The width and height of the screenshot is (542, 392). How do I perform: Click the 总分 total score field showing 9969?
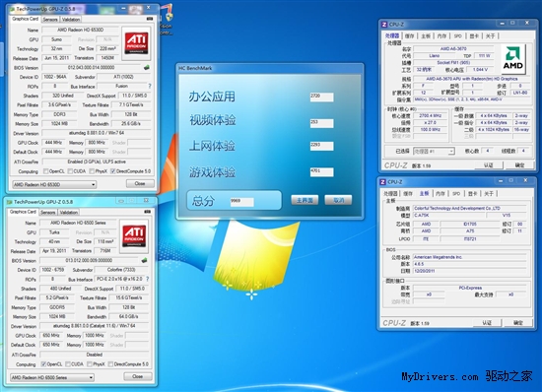tap(242, 202)
